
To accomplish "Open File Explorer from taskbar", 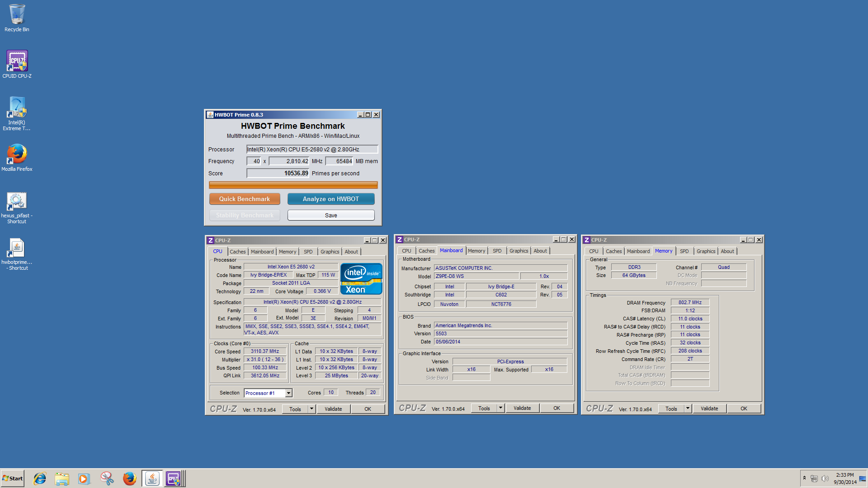I will [x=62, y=479].
